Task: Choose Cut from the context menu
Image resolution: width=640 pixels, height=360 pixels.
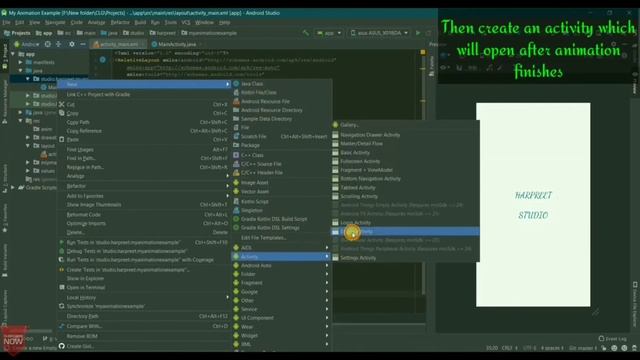Action: point(143,104)
